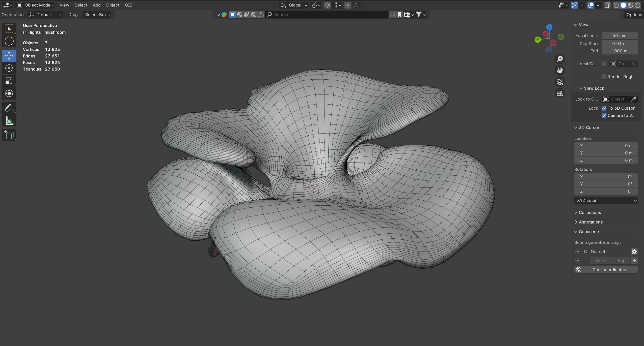Image resolution: width=644 pixels, height=346 pixels.
Task: Click the Focal Length 50 mm field
Action: click(619, 36)
